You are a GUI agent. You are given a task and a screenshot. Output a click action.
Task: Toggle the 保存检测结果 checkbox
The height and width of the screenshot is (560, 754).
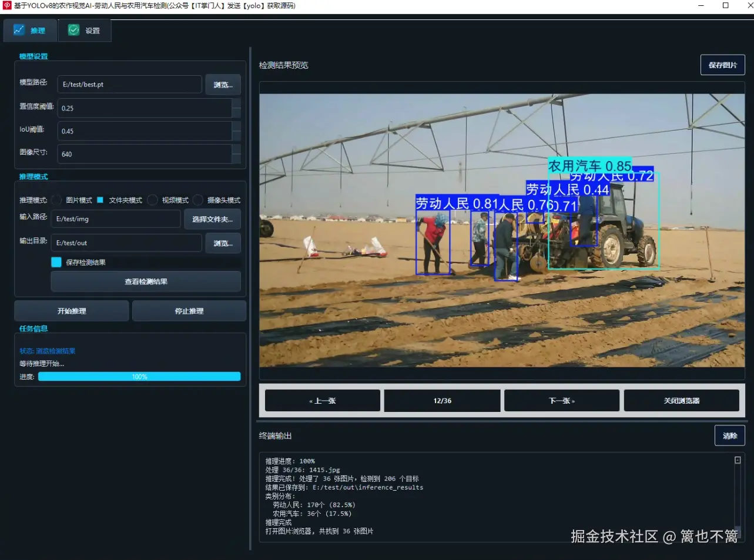click(x=56, y=262)
